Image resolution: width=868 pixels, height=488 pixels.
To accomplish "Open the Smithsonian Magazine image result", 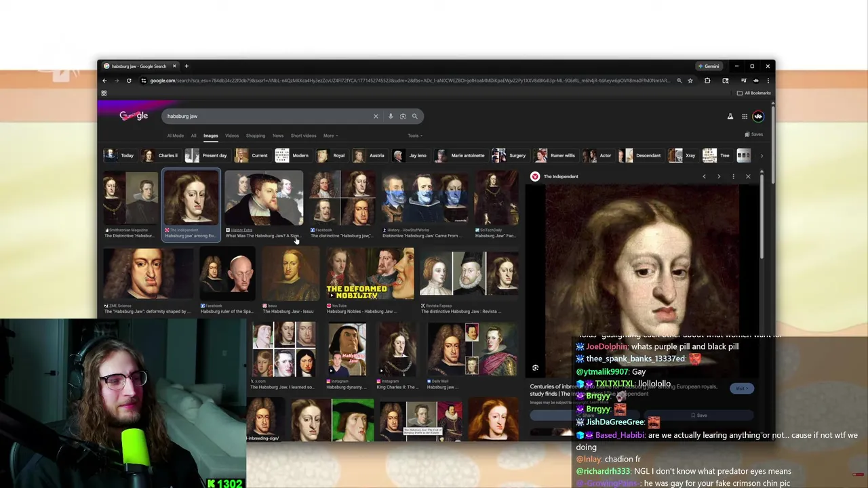I will (x=130, y=204).
